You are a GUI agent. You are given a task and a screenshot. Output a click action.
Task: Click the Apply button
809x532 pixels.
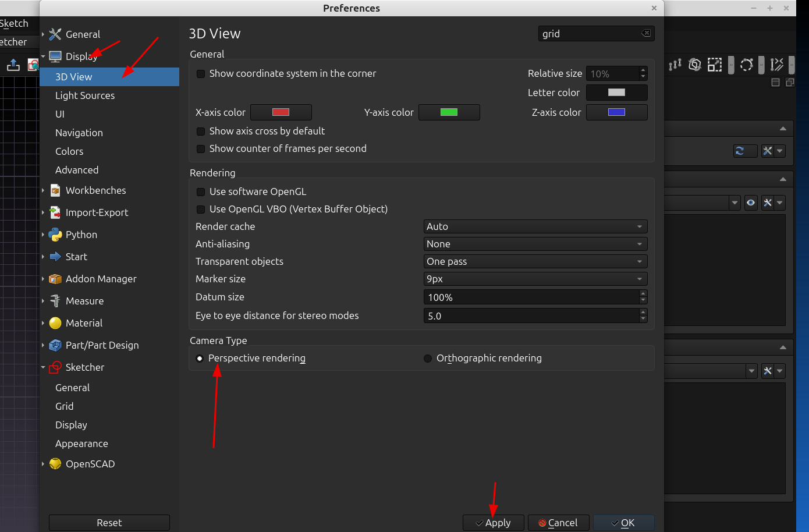click(x=494, y=523)
